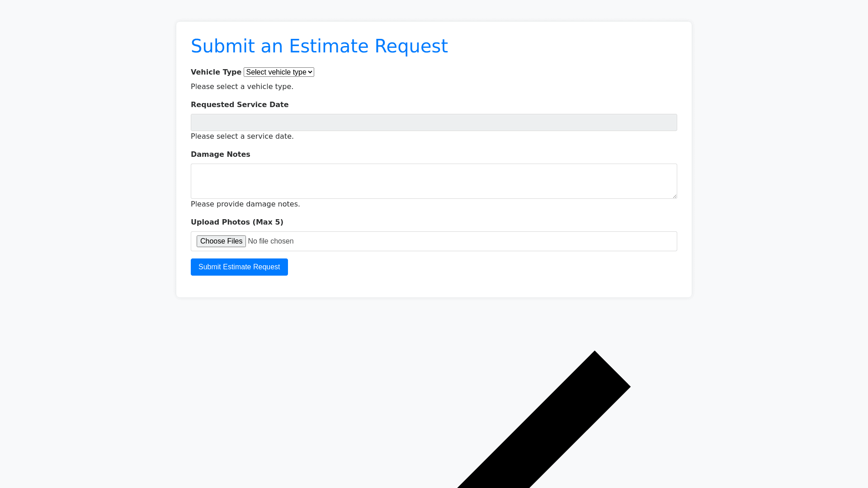Click inside the Damage Notes textarea
The image size is (868, 488).
(x=434, y=181)
